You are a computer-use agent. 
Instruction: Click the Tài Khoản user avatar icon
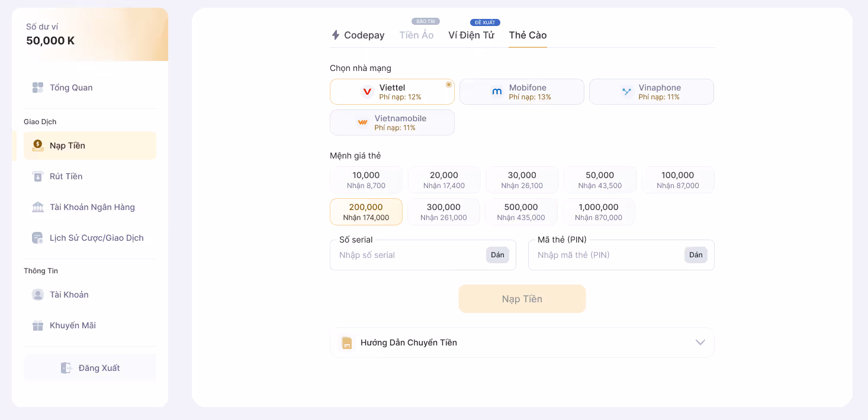point(38,295)
